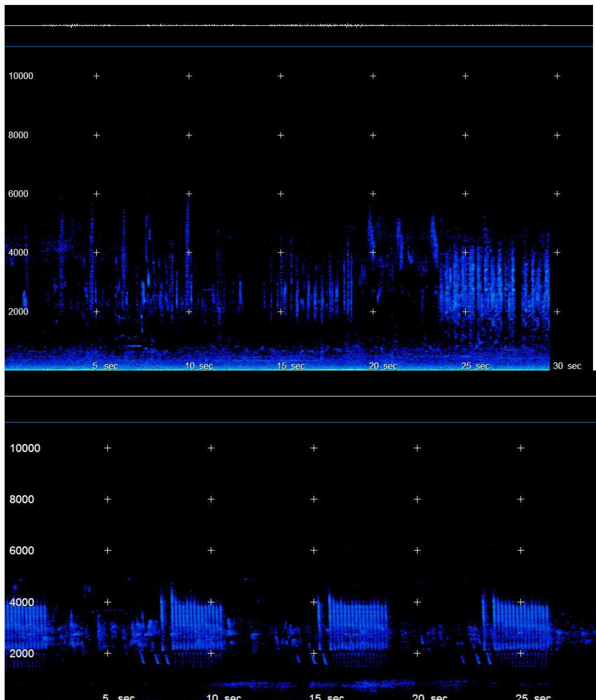
Task: Click the 20 sec marker in lower spectrogram
Action: [430, 697]
